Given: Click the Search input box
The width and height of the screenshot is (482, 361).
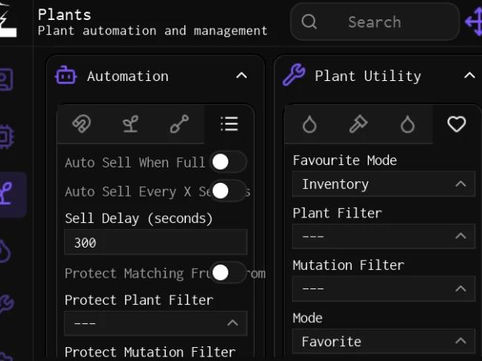Looking at the screenshot, I should pos(375,22).
